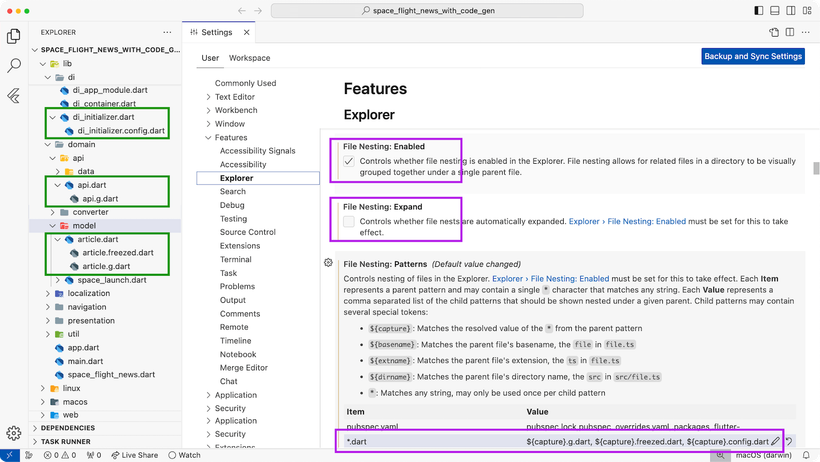Switch to User settings tab
The height and width of the screenshot is (462, 820).
(210, 58)
